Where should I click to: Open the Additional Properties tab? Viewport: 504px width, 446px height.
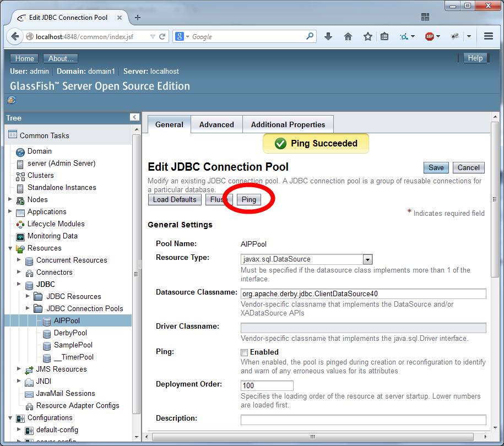click(x=288, y=124)
